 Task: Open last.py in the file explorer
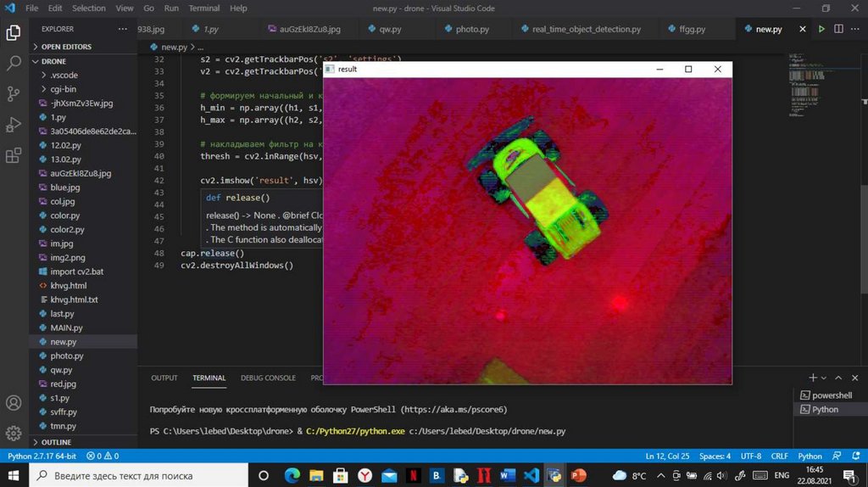coord(62,313)
